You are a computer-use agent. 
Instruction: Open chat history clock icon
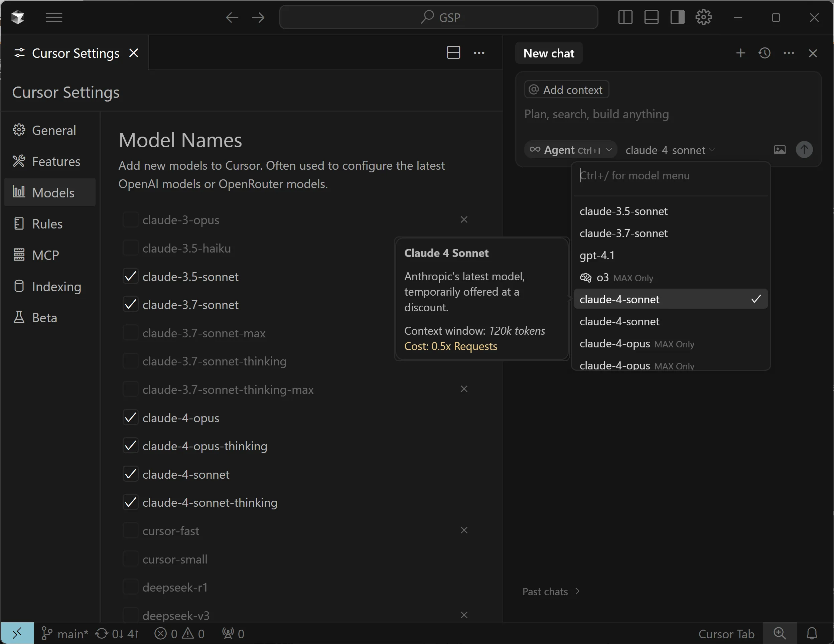tap(764, 53)
